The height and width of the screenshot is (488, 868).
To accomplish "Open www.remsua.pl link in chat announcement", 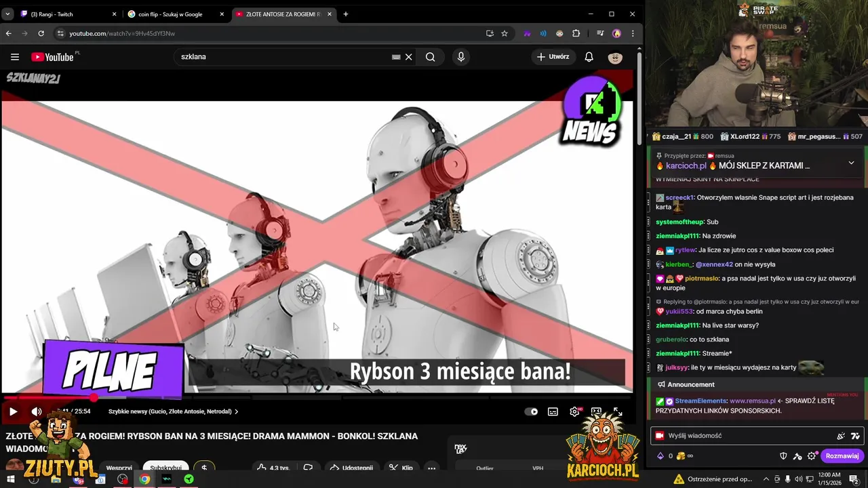I will (752, 401).
